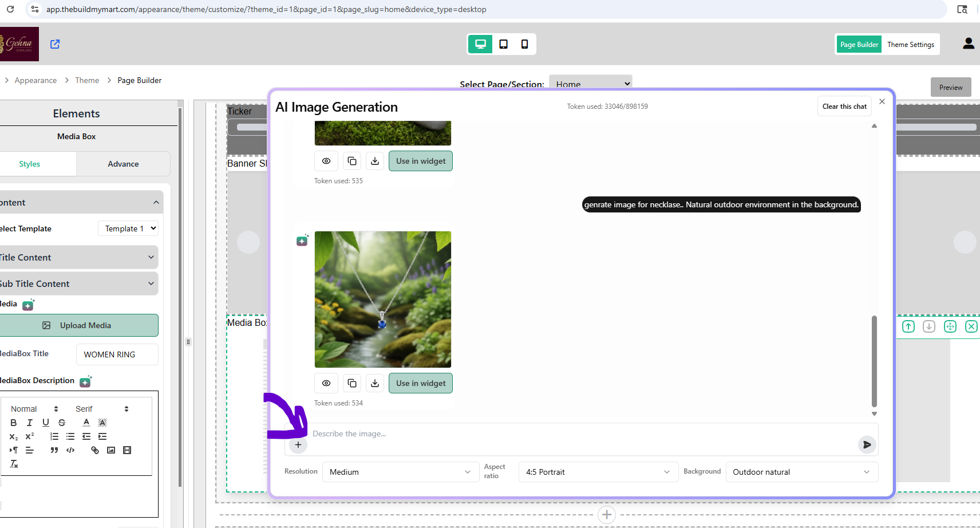This screenshot has height=528, width=980.
Task: Apply bold formatting in description editor
Action: pyautogui.click(x=14, y=423)
